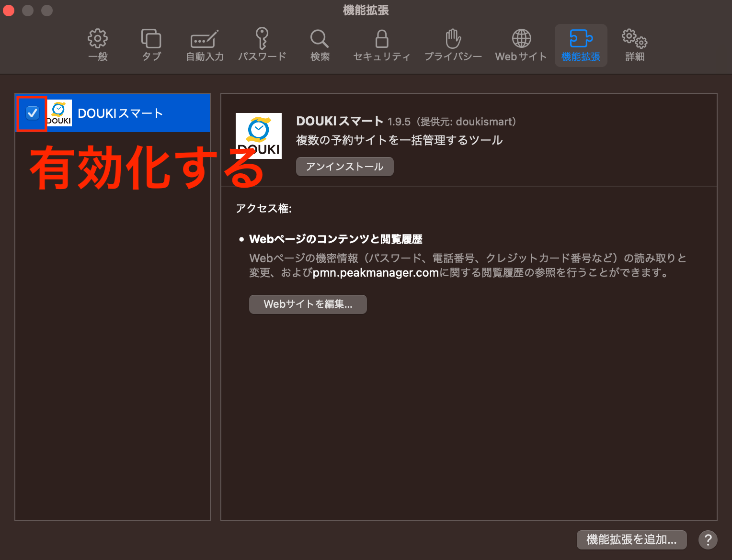Image resolution: width=732 pixels, height=560 pixels.
Task: Click the Webサイトを編集... button
Action: 308,304
